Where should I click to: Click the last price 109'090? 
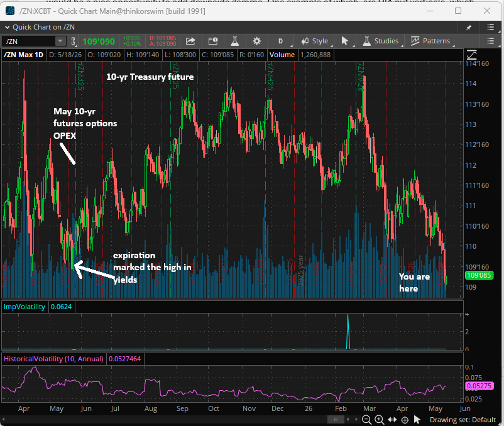99,41
